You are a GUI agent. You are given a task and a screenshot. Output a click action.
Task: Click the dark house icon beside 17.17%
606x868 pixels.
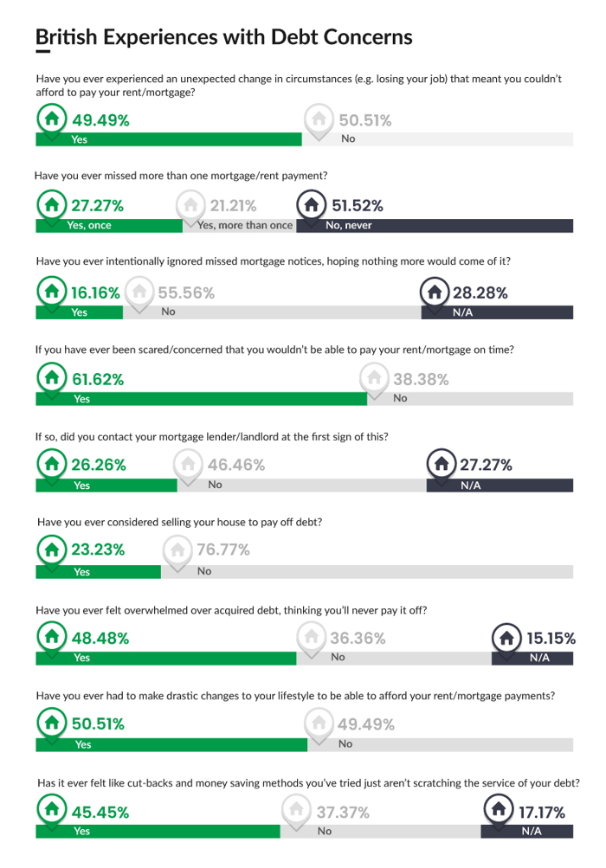[500, 809]
